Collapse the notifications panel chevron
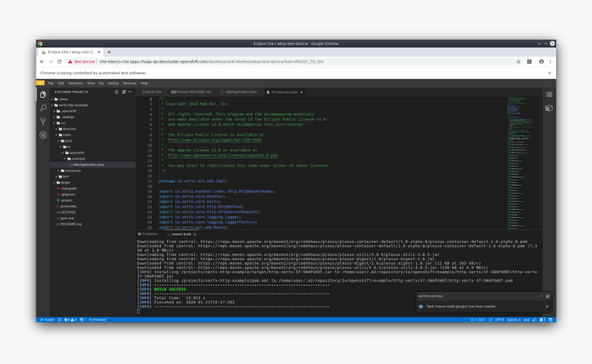Screen dimensions: 592x364 tap(541, 297)
